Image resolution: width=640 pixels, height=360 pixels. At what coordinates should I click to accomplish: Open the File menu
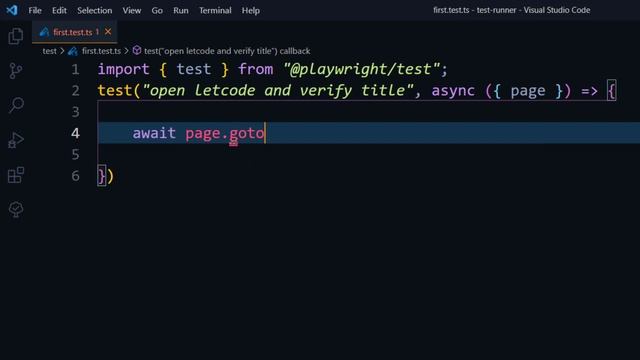(x=35, y=11)
